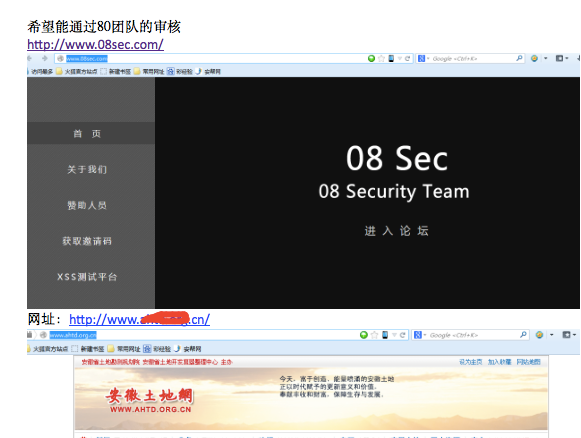Click the star icon in the ahtd address bar

374,335
